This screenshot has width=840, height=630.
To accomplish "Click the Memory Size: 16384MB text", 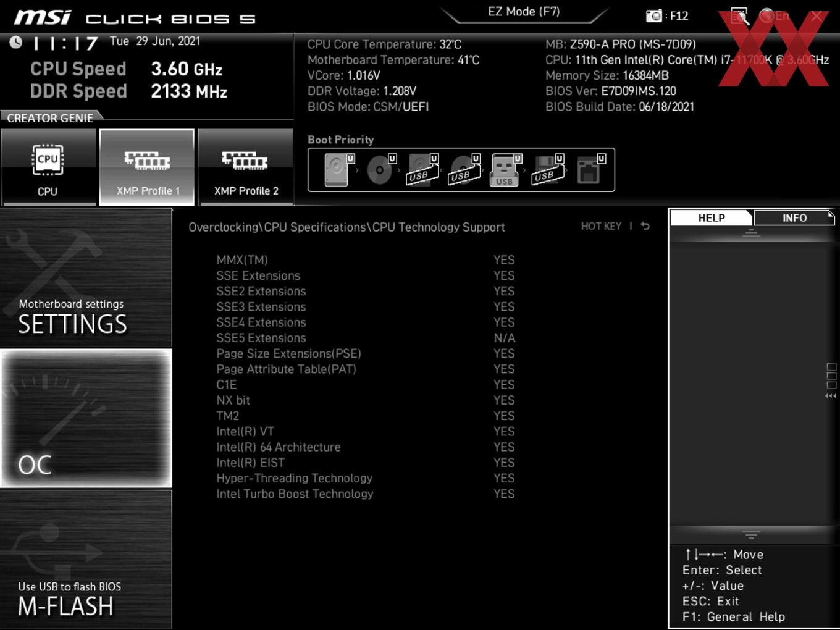I will pyautogui.click(x=607, y=76).
